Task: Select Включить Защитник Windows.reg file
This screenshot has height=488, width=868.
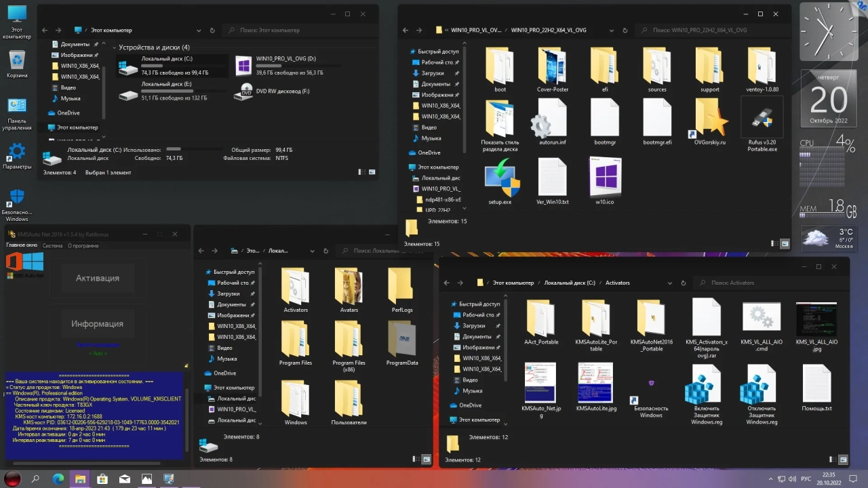Action: [707, 394]
